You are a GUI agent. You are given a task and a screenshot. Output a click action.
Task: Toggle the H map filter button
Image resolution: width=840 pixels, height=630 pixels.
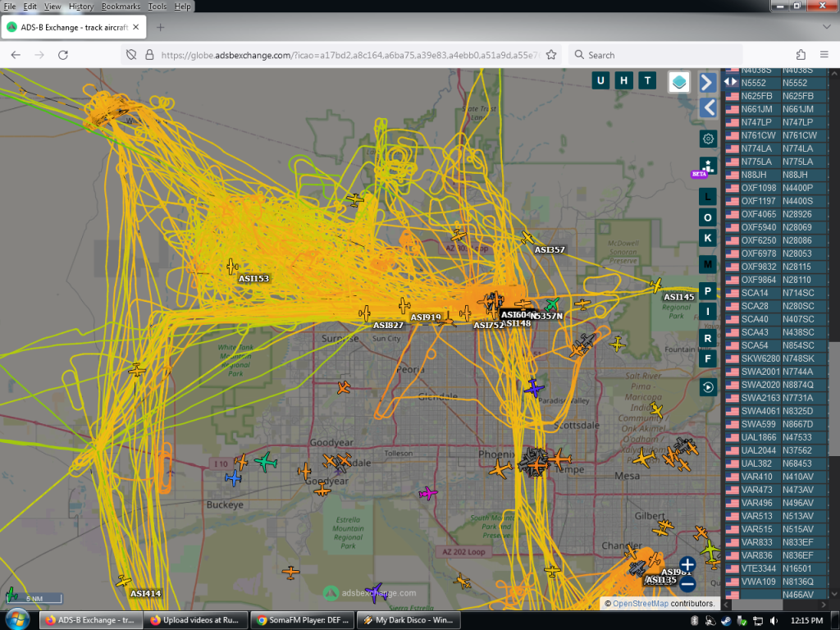(624, 81)
